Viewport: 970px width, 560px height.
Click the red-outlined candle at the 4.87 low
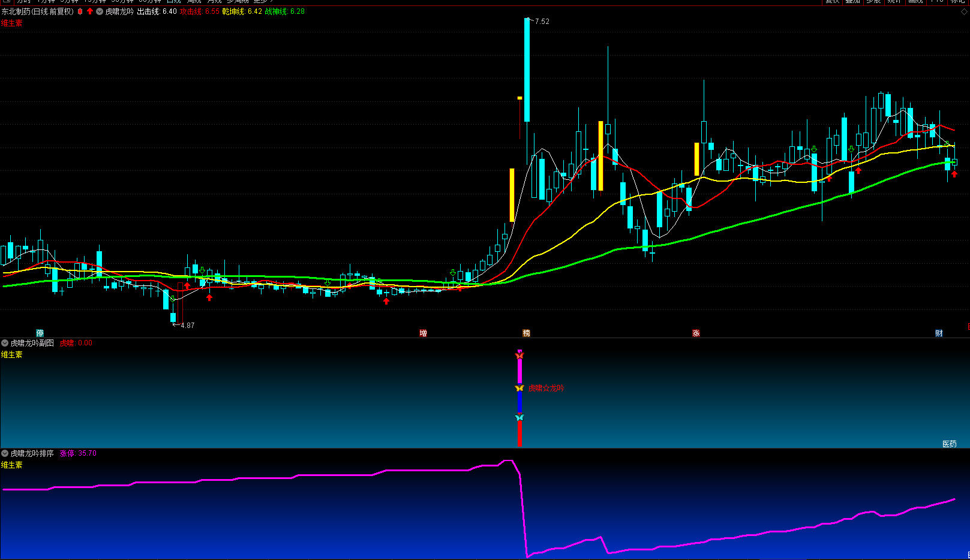coord(180,303)
